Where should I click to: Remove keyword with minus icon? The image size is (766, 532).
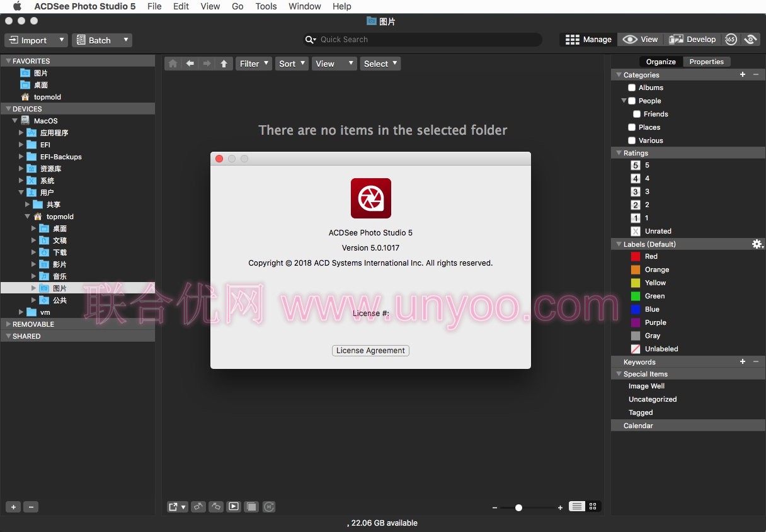pos(756,361)
